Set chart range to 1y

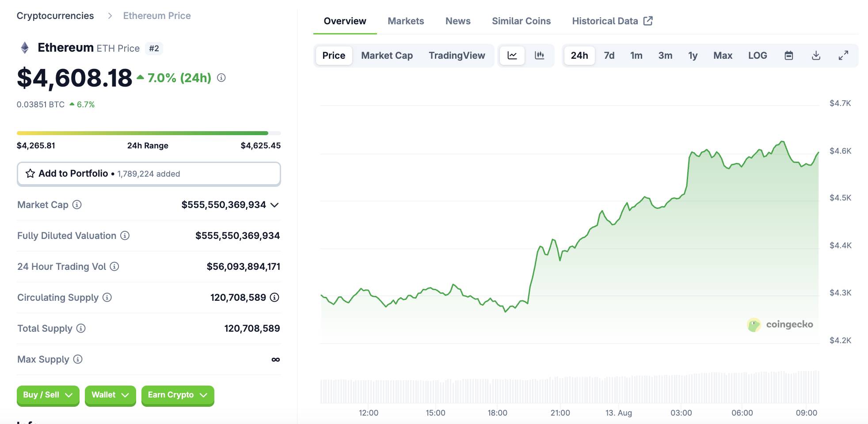click(693, 56)
